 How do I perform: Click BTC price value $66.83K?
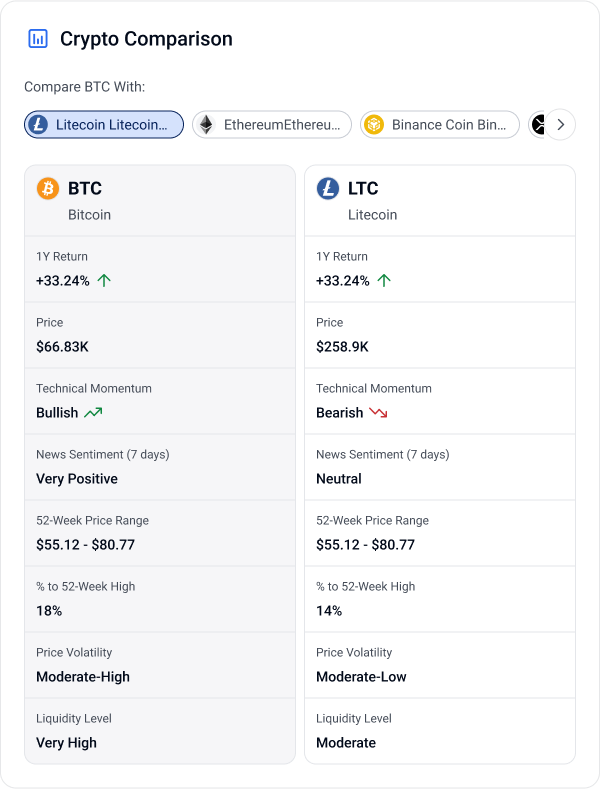pos(63,346)
